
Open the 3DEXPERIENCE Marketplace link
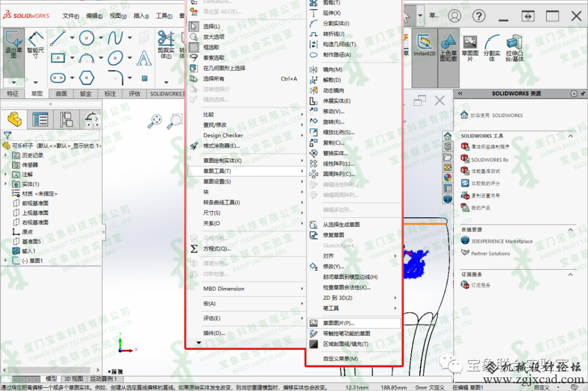[x=502, y=241]
